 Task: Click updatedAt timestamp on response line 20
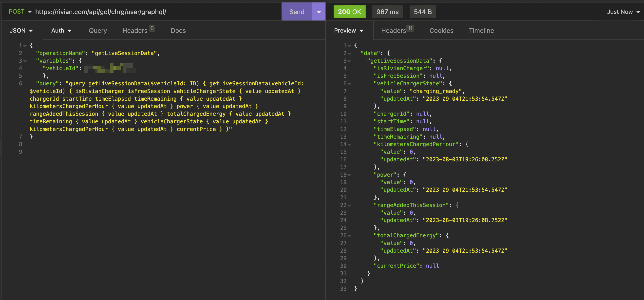465,190
